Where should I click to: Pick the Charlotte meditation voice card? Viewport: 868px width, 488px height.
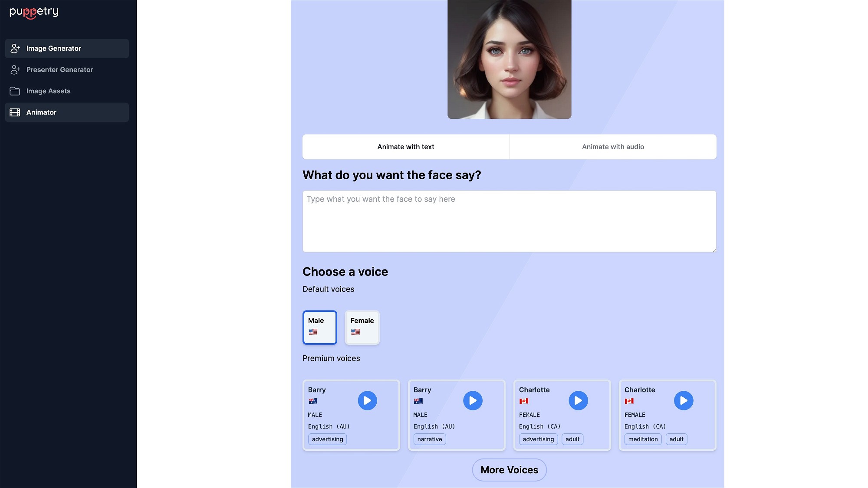click(667, 415)
